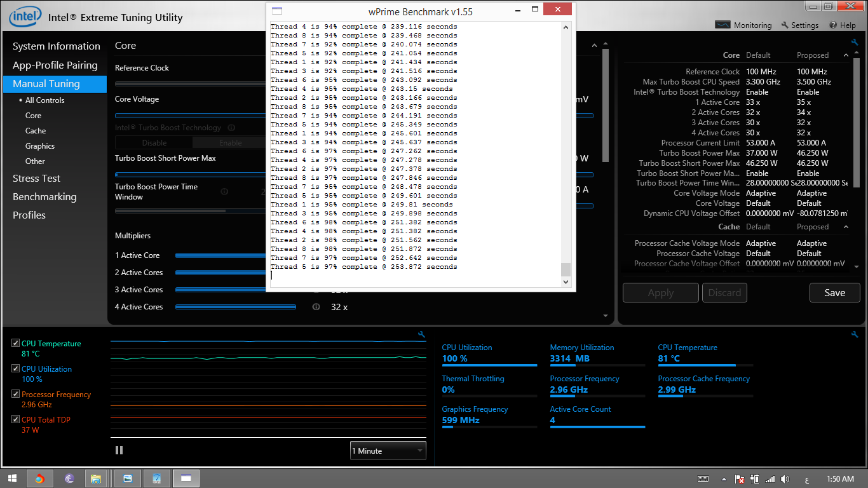The width and height of the screenshot is (868, 488).
Task: Collapse the Core group in the Proposed settings list
Action: [846, 55]
